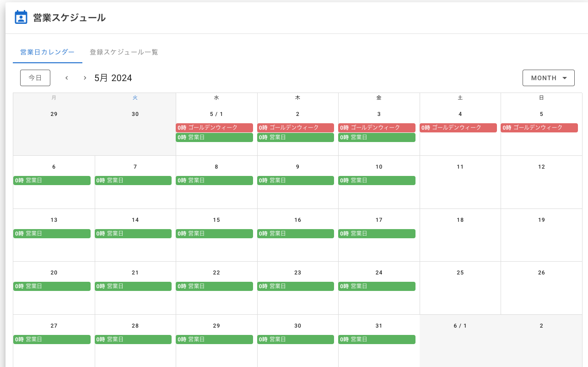Select the 営業日カレンダー tab
Screen dimensions: 588x367
click(48, 52)
